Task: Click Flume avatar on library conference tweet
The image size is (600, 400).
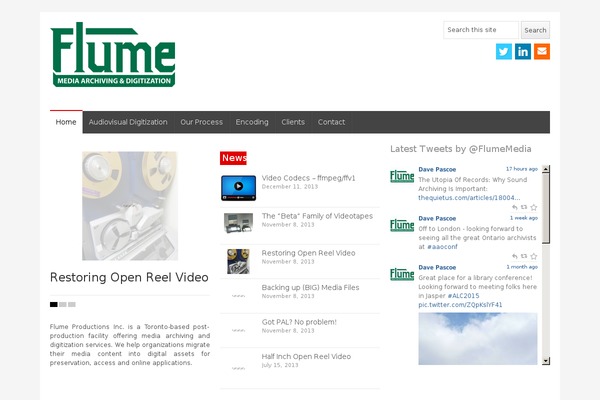Action: (402, 274)
